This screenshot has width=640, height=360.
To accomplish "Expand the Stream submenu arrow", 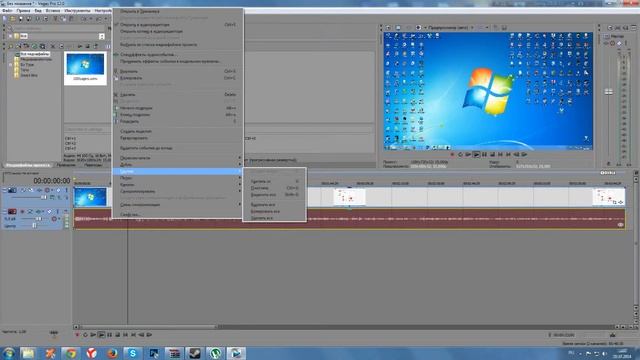I will coord(240,178).
